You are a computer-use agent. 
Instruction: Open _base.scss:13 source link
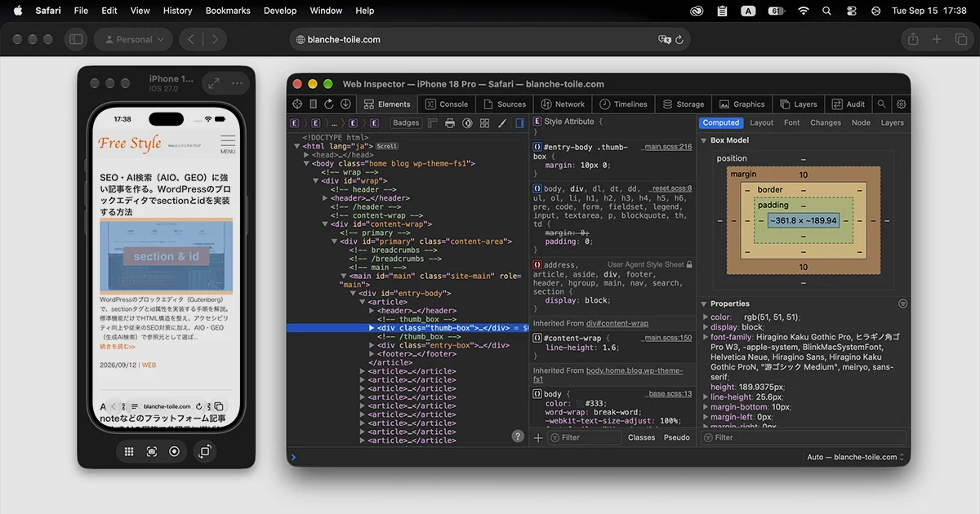[x=670, y=394]
